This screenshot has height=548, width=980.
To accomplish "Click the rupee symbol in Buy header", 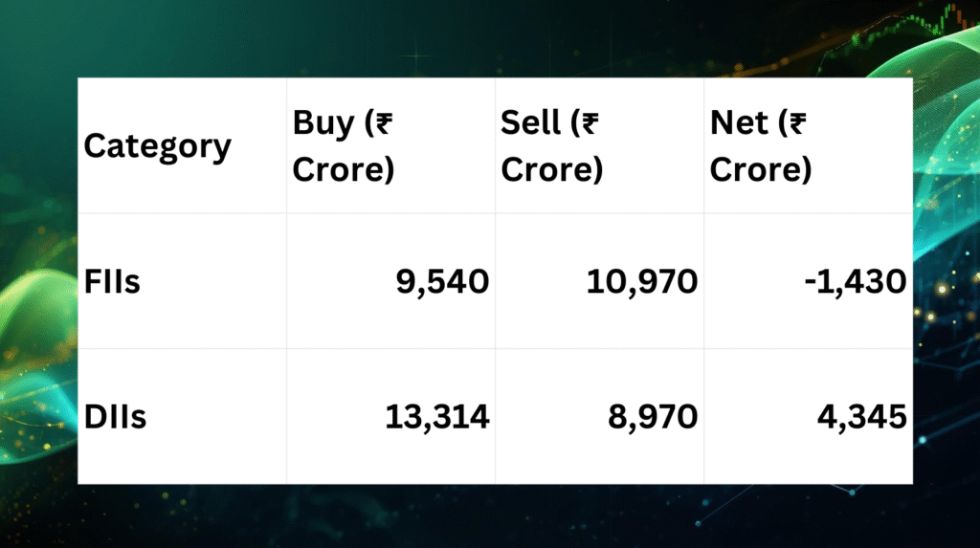I will pos(384,123).
